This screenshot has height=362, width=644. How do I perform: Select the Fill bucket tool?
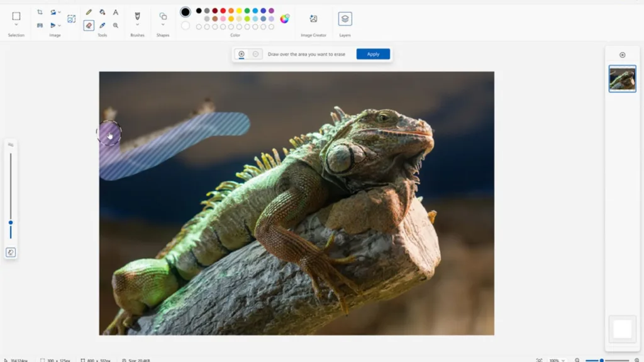pyautogui.click(x=103, y=13)
